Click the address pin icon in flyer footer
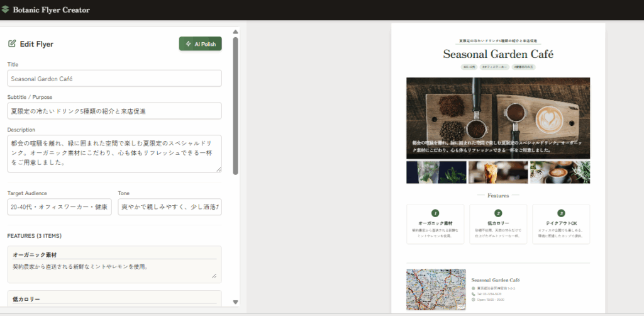644x316 pixels. [473, 288]
